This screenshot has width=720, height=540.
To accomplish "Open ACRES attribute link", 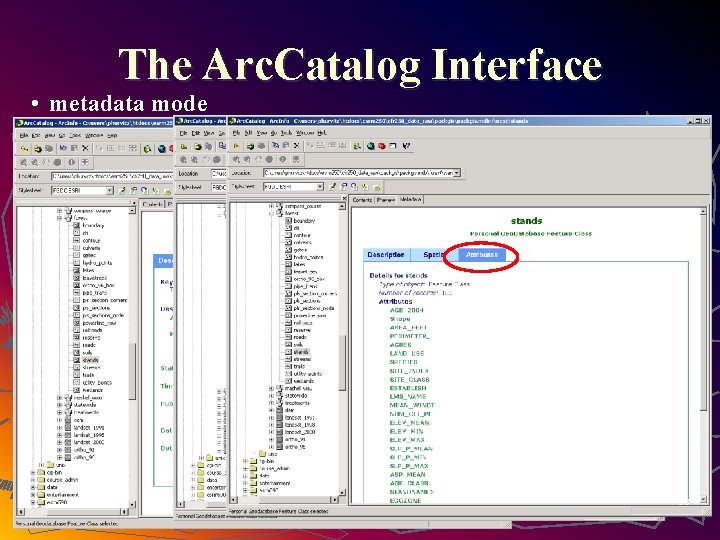I will point(400,345).
